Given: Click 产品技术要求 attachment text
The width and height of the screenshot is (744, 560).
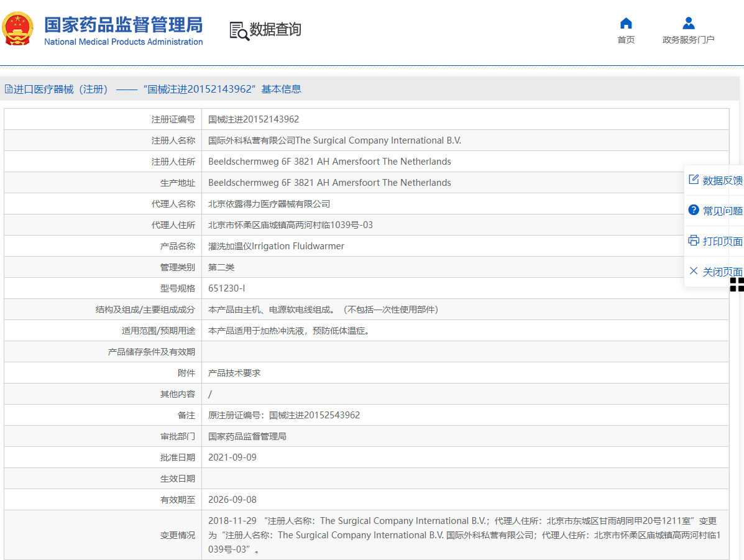Looking at the screenshot, I should click(234, 373).
